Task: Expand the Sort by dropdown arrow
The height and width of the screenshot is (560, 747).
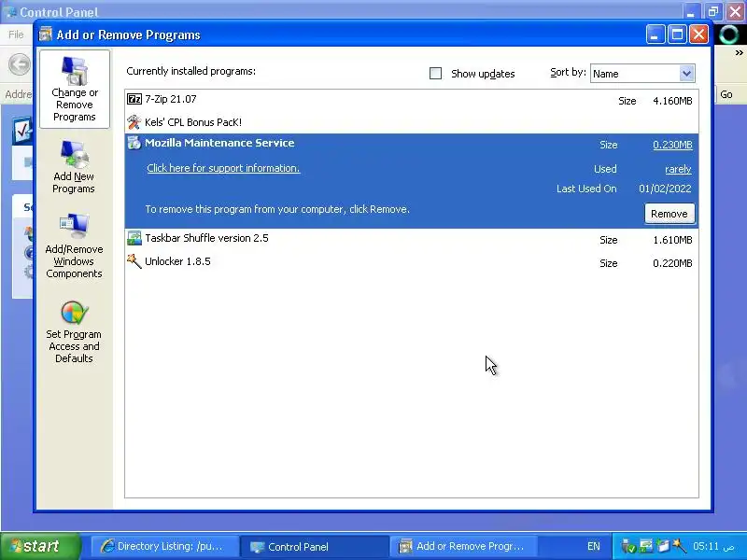Action: click(686, 74)
